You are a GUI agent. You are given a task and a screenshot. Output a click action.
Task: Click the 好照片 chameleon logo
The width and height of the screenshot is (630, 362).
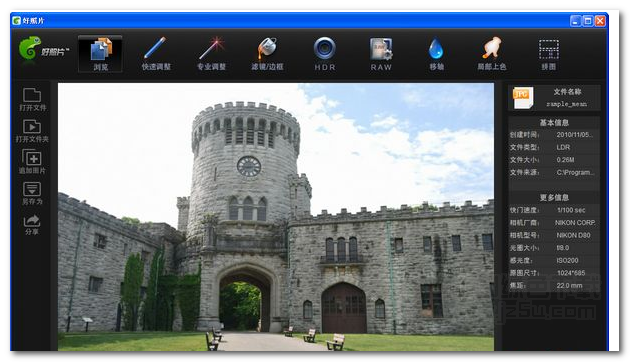[30, 48]
